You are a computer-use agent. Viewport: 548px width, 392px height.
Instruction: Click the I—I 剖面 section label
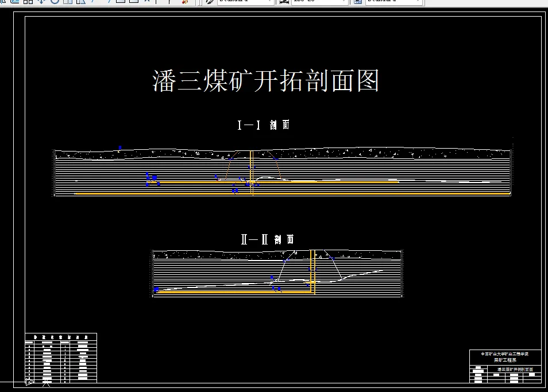point(265,124)
